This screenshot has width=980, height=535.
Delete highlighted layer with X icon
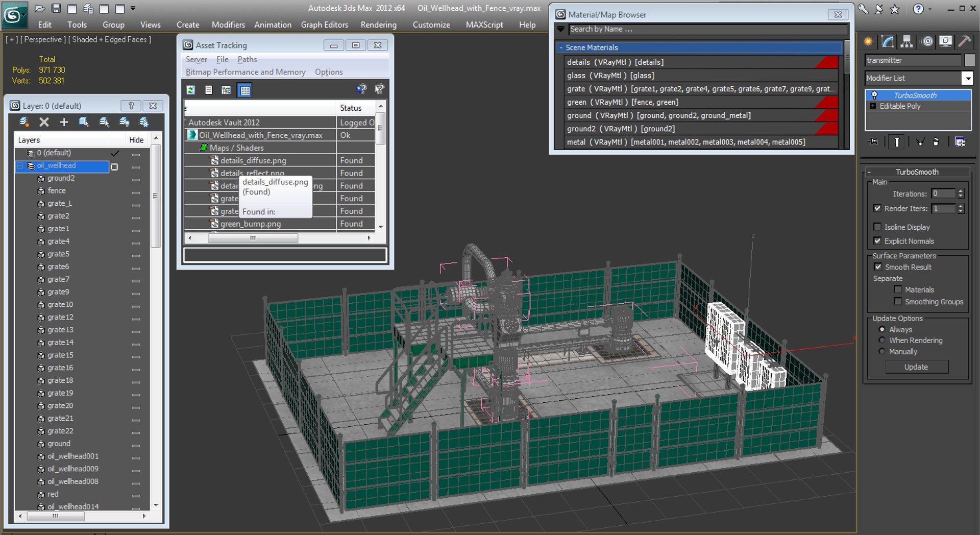pos(44,122)
